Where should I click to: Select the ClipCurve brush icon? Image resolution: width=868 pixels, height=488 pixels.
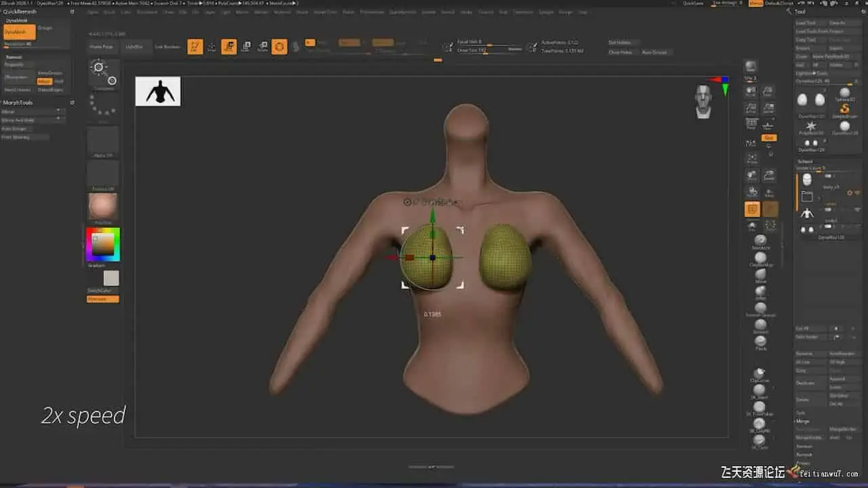759,374
